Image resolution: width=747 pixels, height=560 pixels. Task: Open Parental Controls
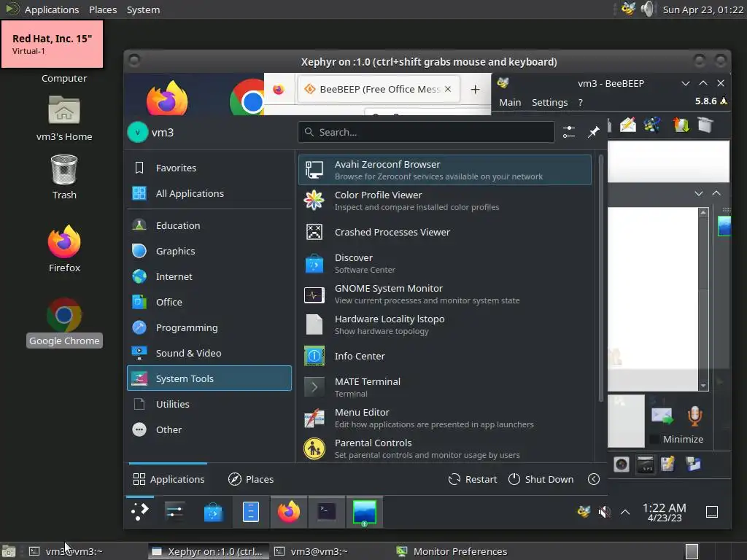tap(444, 448)
